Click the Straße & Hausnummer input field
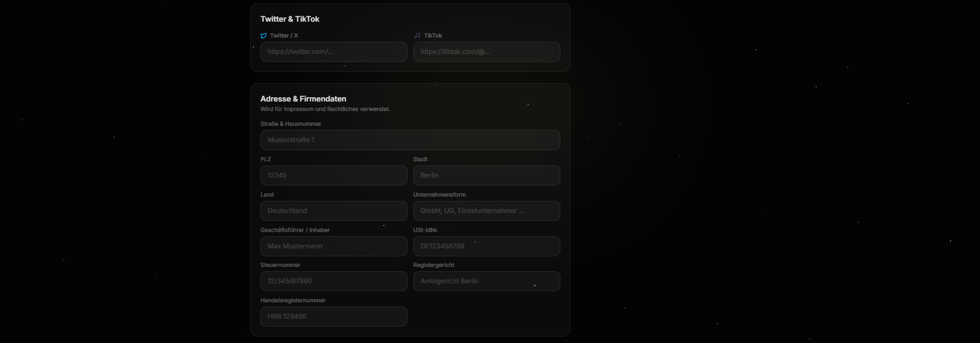This screenshot has width=980, height=343. [x=410, y=140]
